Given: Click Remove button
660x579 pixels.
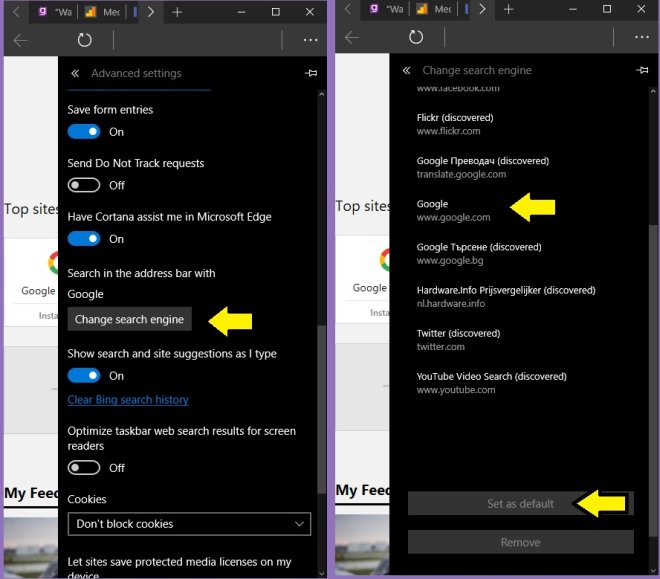Looking at the screenshot, I should 521,542.
